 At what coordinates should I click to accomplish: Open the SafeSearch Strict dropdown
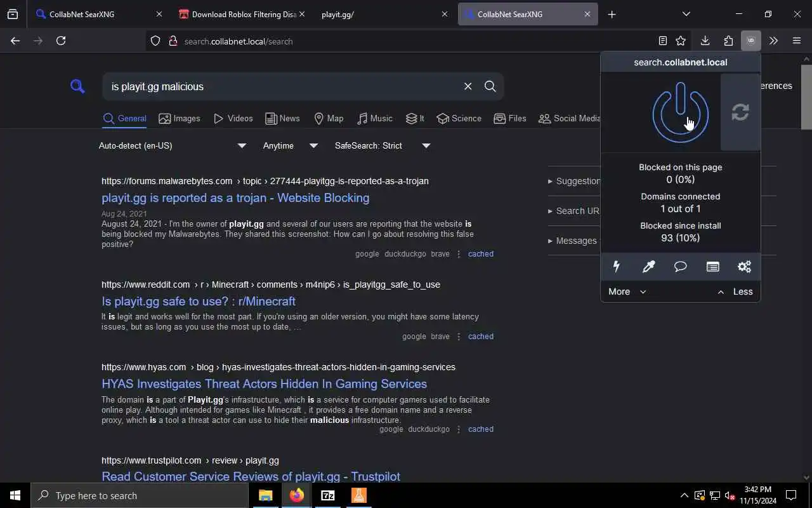coord(383,145)
